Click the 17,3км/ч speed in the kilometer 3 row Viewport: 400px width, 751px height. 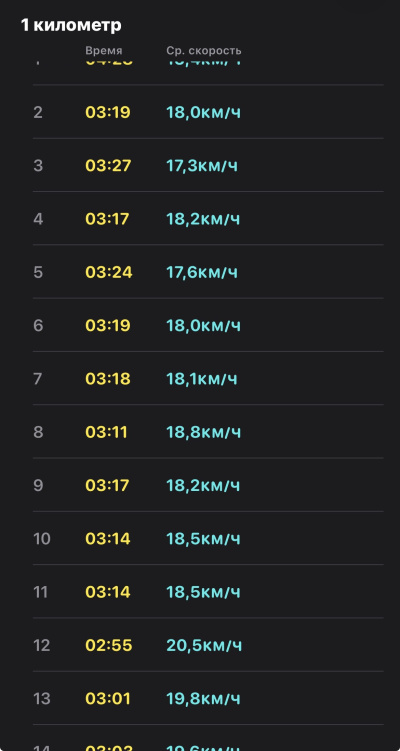(202, 166)
